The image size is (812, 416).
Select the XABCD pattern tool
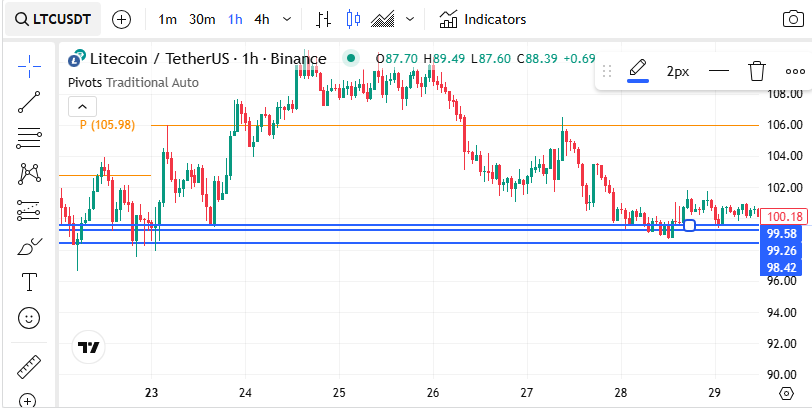(x=30, y=174)
